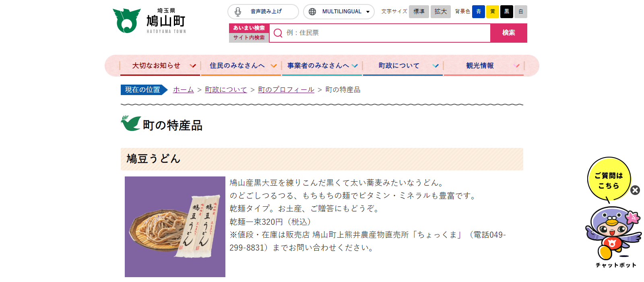
Task: Open the 町政について navigation menu
Action: click(403, 66)
